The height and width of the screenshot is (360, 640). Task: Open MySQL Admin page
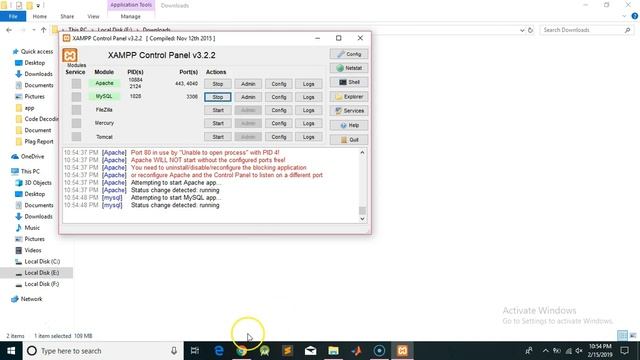[x=248, y=97]
